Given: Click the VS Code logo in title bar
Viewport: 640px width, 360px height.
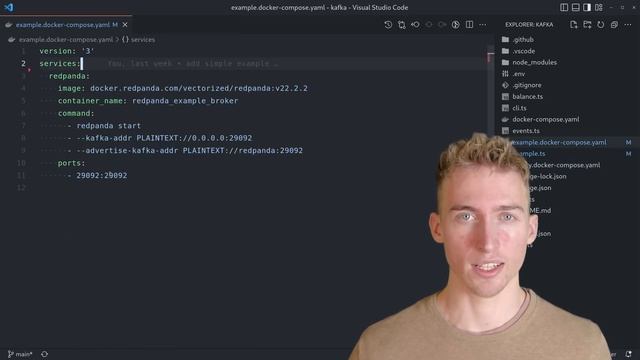Looking at the screenshot, I should pos(9,7).
